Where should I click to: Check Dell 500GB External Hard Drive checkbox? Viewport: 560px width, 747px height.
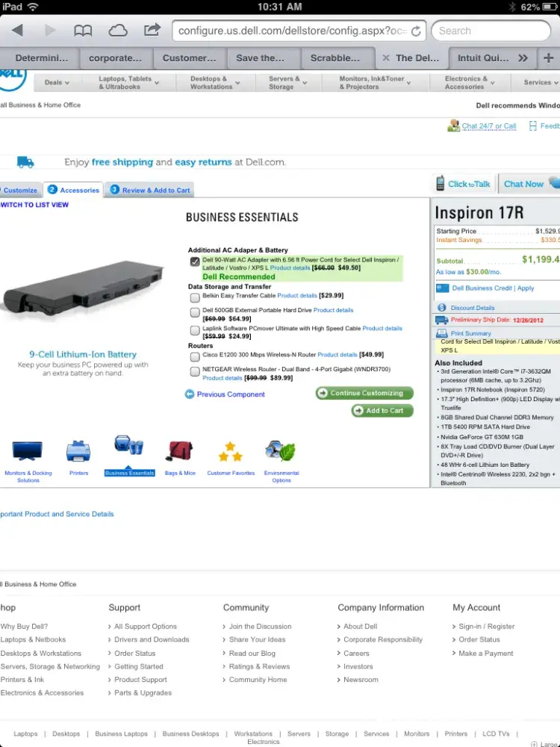(x=195, y=312)
